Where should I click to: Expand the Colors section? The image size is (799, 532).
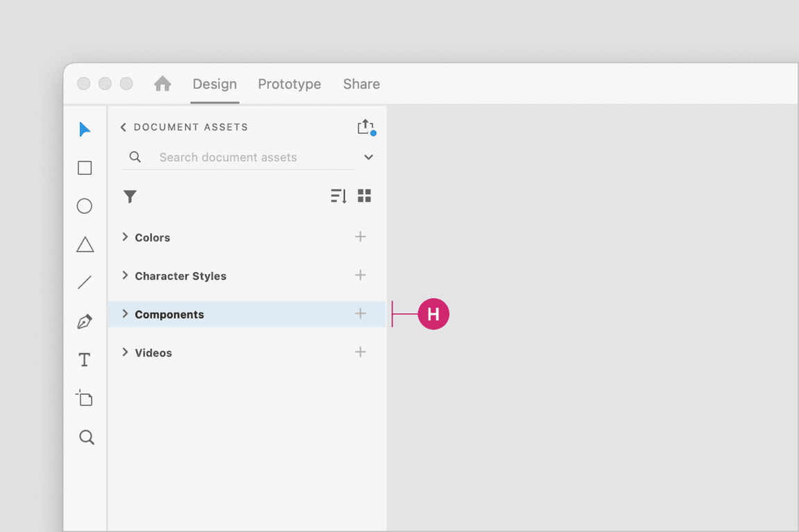tap(126, 237)
